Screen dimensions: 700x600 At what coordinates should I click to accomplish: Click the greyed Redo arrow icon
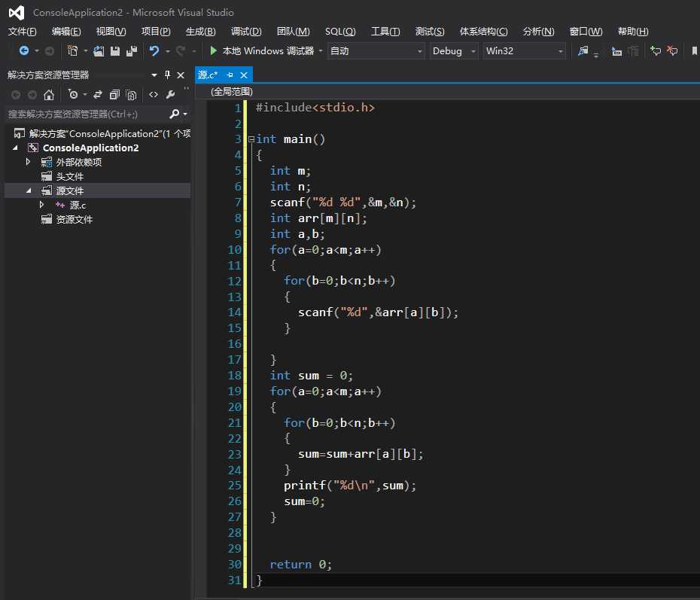pyautogui.click(x=181, y=51)
